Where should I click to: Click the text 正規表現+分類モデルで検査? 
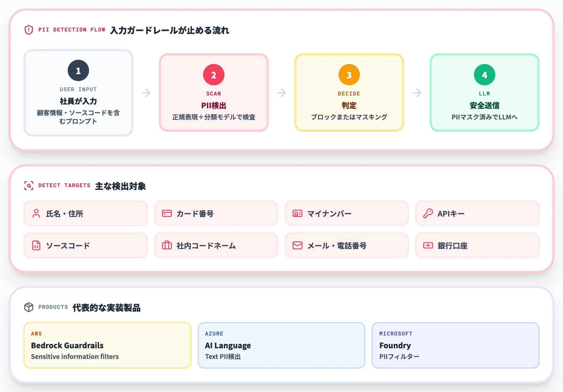click(x=214, y=117)
